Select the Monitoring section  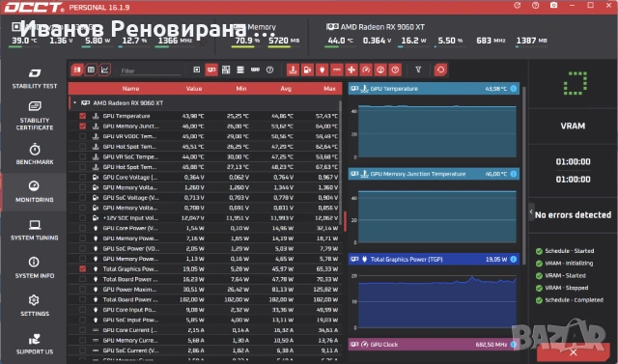pyautogui.click(x=35, y=192)
